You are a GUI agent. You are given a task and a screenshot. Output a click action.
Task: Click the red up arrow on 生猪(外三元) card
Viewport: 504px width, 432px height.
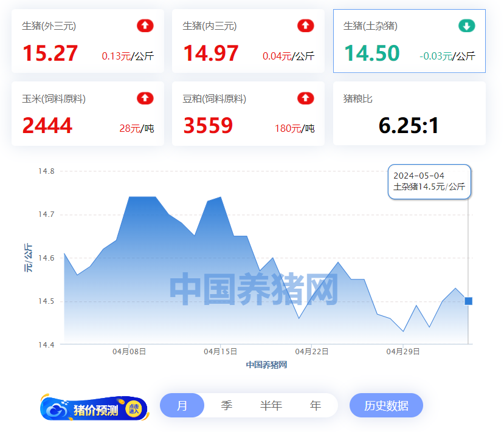tap(145, 26)
